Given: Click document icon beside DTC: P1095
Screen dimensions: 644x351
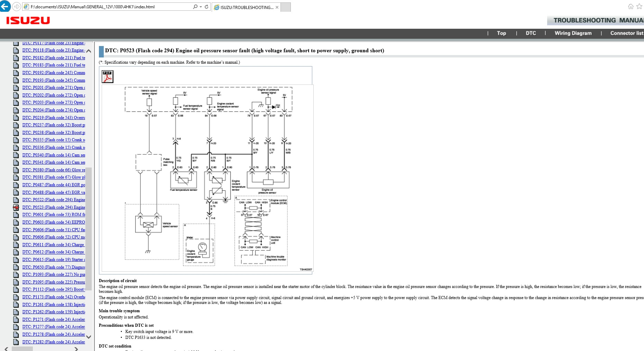Looking at the screenshot, I should [x=16, y=282].
